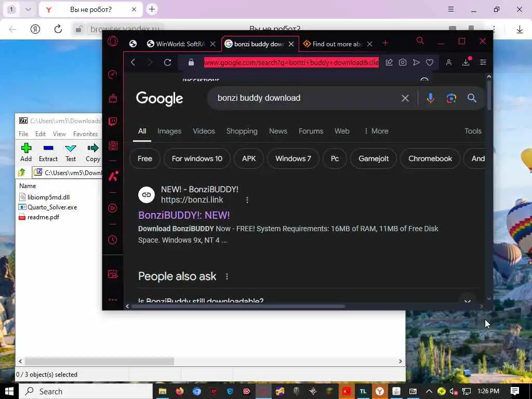Select the Google Shopping results tab
The width and height of the screenshot is (532, 399).
(242, 131)
